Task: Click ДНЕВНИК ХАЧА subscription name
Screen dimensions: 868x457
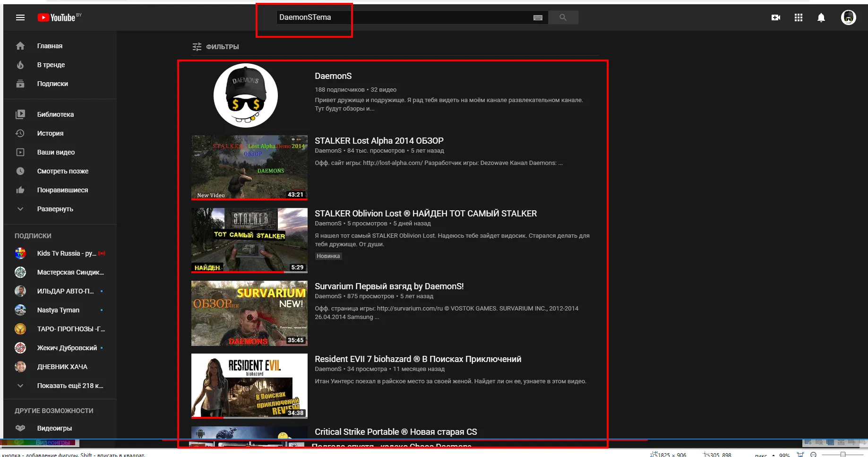Action: [x=62, y=367]
